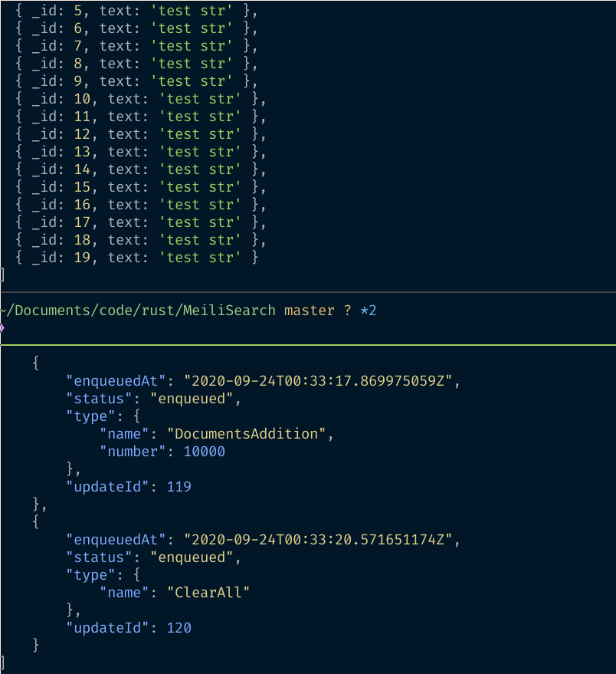This screenshot has height=674, width=616.
Task: Click the line with _id: 9
Action: pos(136,81)
